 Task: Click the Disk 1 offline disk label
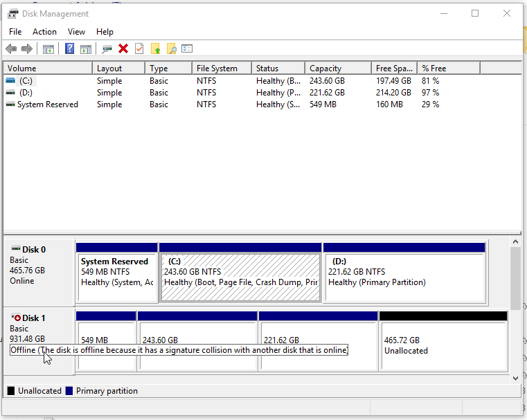click(33, 318)
